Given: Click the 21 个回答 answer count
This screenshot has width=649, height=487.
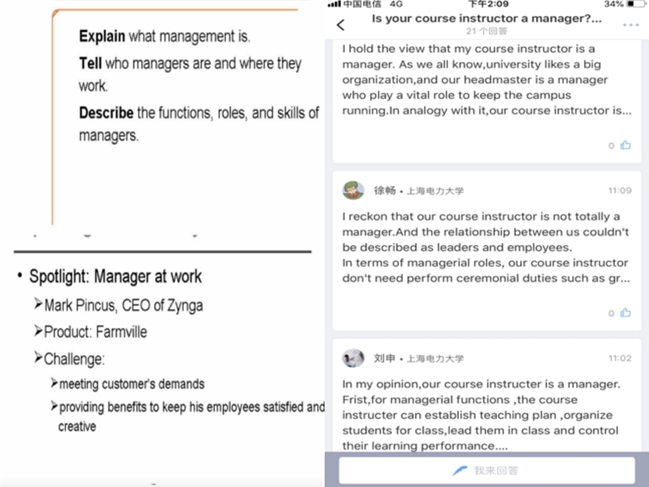Looking at the screenshot, I should (486, 33).
